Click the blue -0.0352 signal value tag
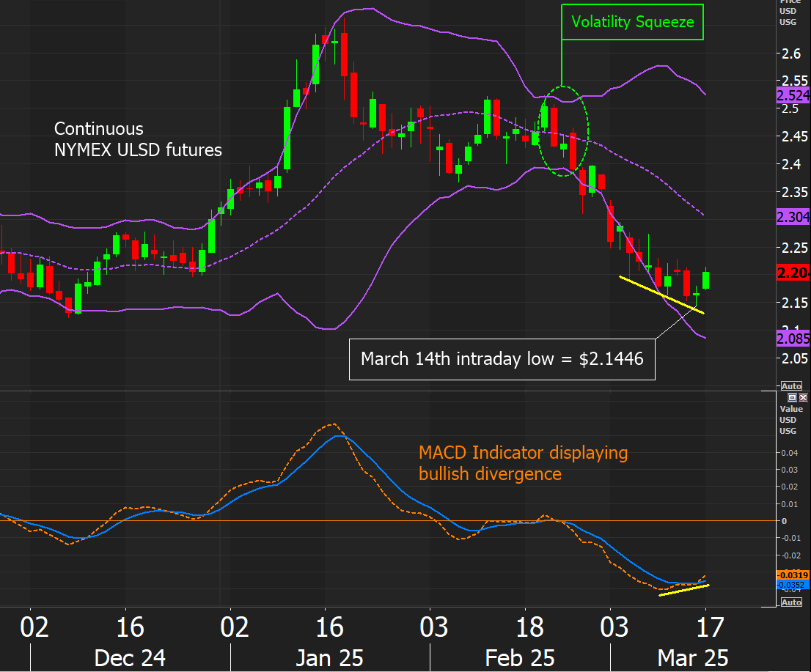Viewport: 811px width, 672px height. (x=793, y=585)
